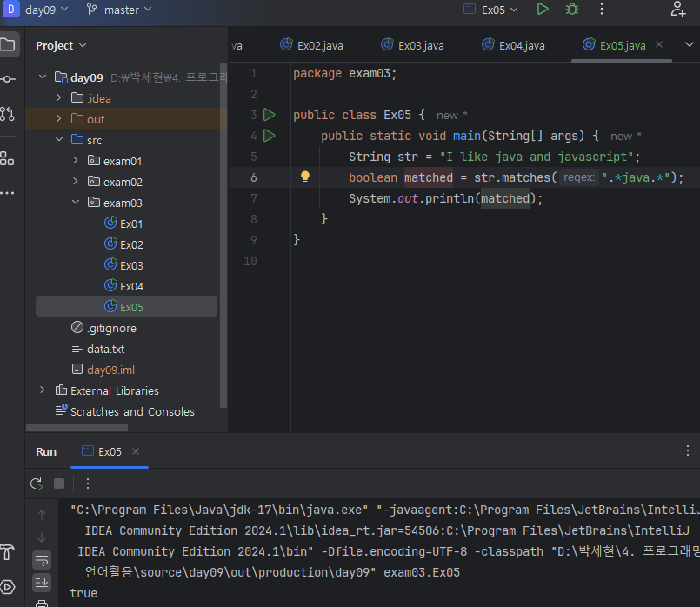The height and width of the screenshot is (607, 700).
Task: Expand the .idea folder
Action: pyautogui.click(x=59, y=98)
